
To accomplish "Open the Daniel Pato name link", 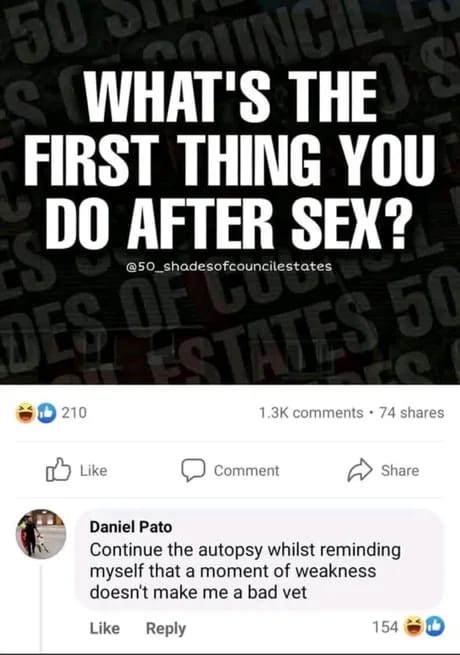I will coord(131,527).
